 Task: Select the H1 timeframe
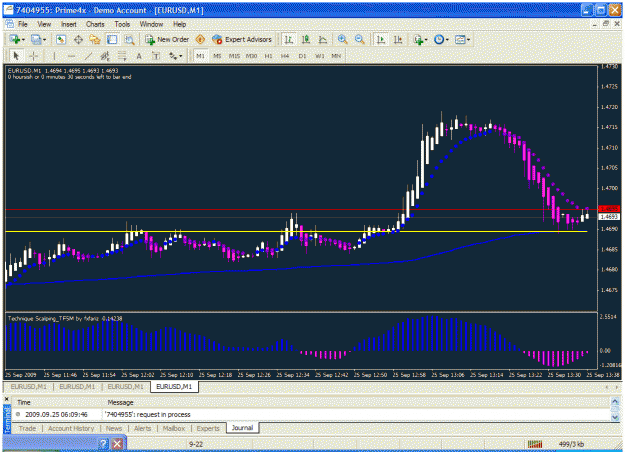268,56
